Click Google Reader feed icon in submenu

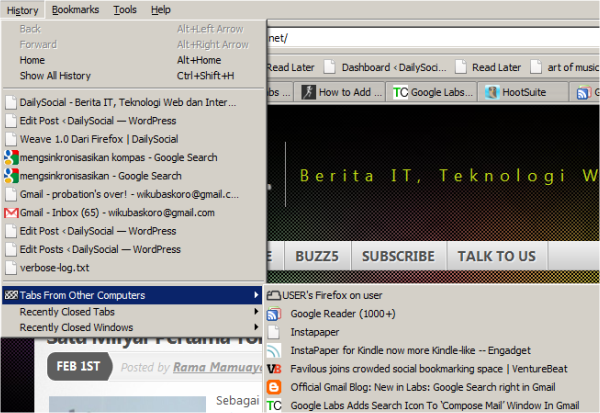tap(274, 314)
